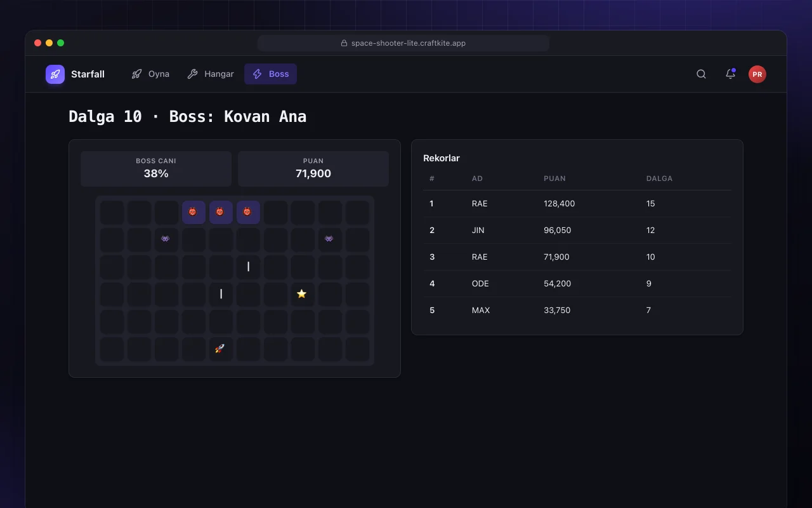
Task: Click the AD column header
Action: (x=477, y=178)
